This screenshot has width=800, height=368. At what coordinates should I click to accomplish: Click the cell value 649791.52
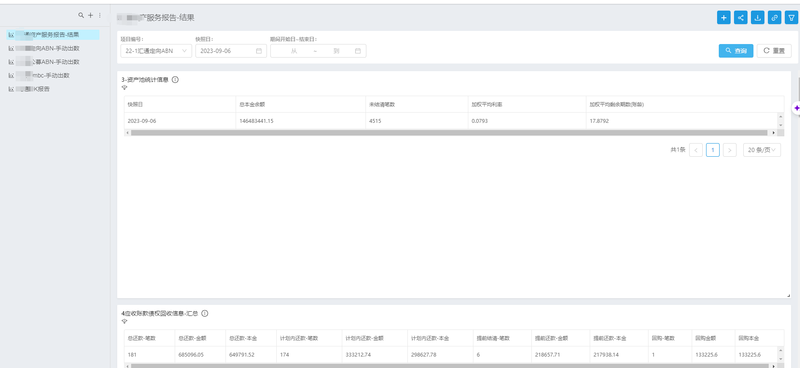[242, 355]
